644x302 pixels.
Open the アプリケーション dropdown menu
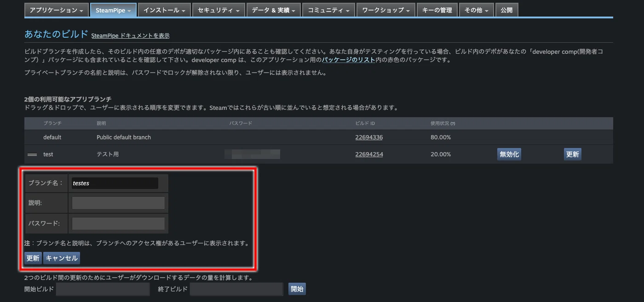tap(56, 10)
